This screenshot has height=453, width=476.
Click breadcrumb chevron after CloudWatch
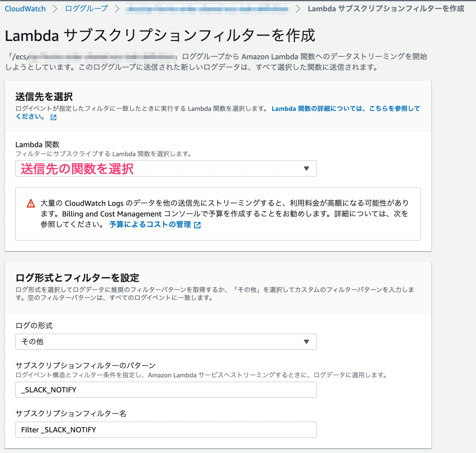pyautogui.click(x=55, y=9)
